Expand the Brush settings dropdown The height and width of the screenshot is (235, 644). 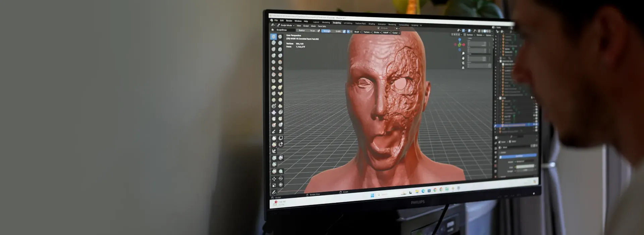358,32
